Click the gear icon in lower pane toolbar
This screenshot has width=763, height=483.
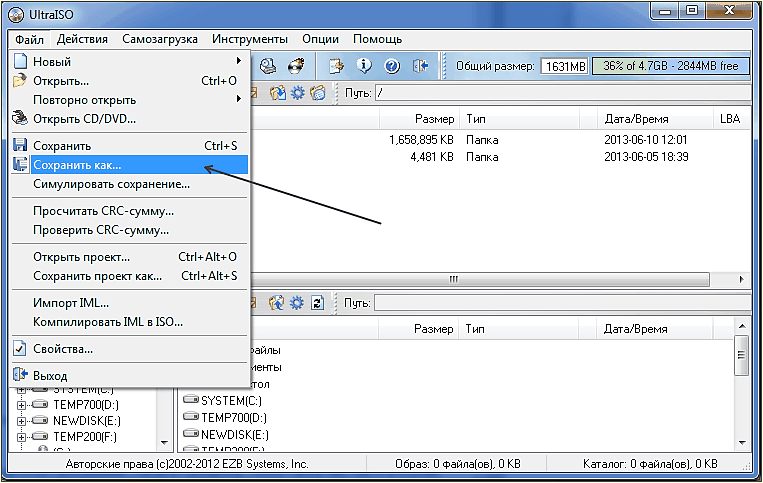[297, 303]
